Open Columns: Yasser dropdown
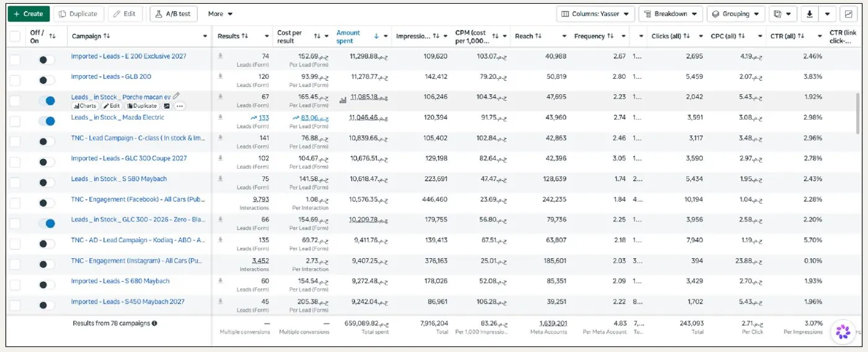This screenshot has height=352, width=868. (595, 14)
